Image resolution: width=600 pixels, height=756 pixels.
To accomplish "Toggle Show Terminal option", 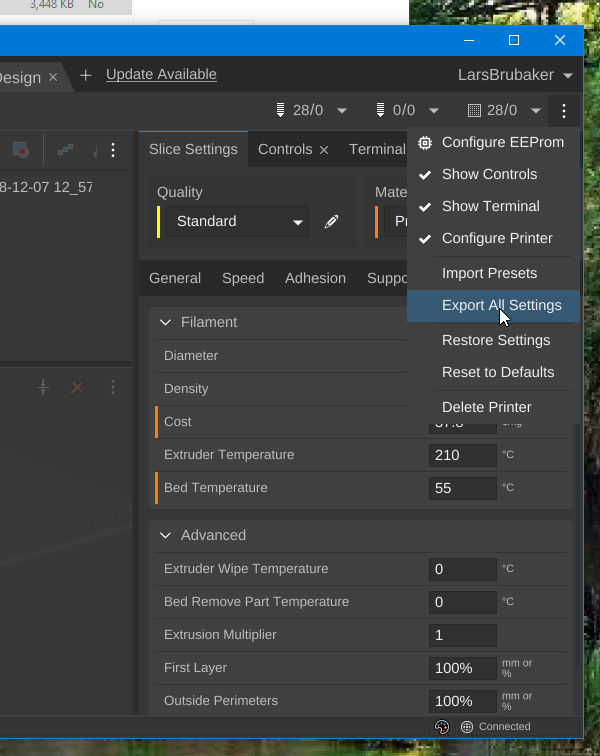I will [493, 206].
